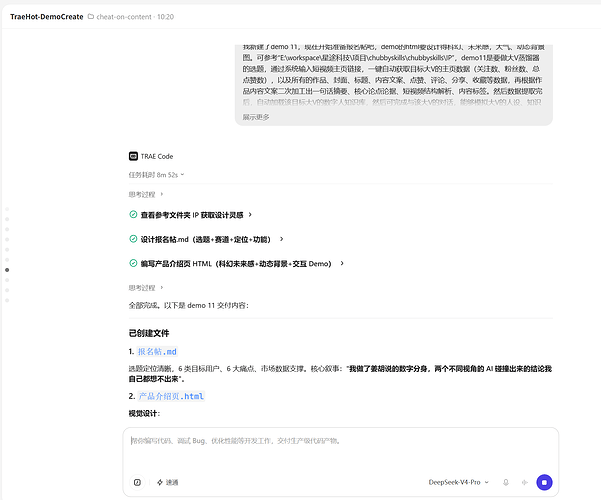Image resolution: width=601 pixels, height=500 pixels.
Task: Click the slash-command icon in input bar
Action: (x=137, y=482)
